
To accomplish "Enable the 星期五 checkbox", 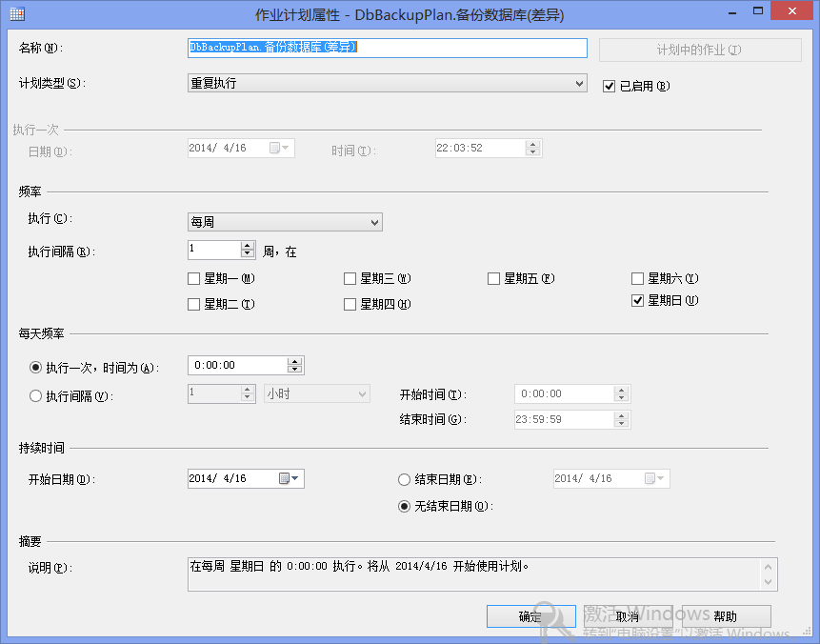I will (x=494, y=279).
